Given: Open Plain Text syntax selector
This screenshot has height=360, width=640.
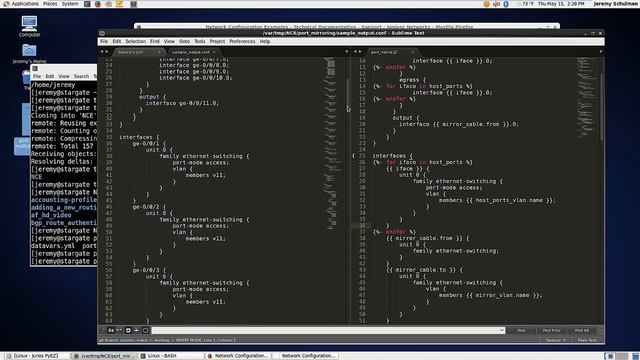Looking at the screenshot, I should (x=587, y=340).
